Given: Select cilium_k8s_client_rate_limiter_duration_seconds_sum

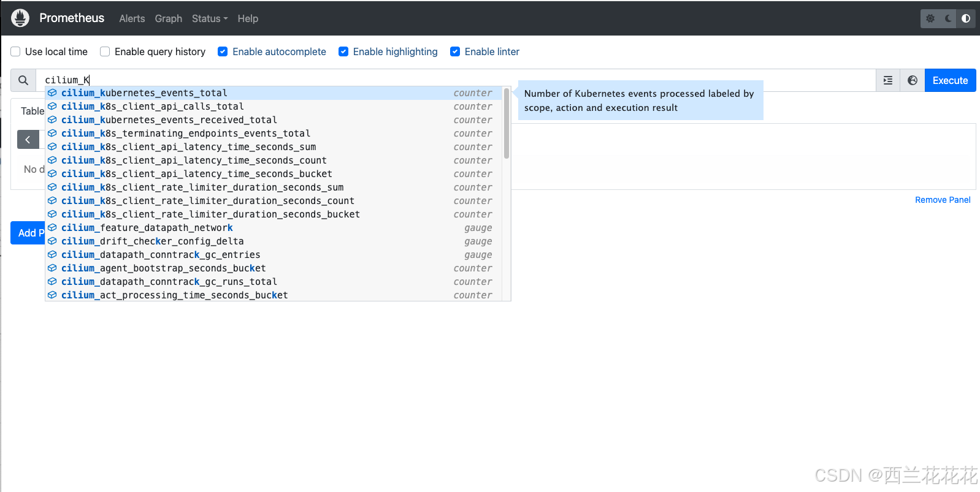Looking at the screenshot, I should point(274,187).
